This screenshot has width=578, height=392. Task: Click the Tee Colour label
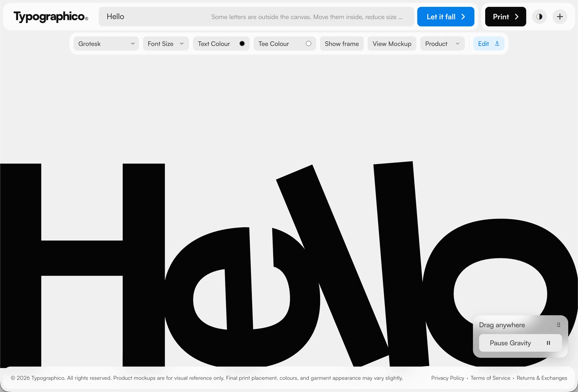click(273, 44)
